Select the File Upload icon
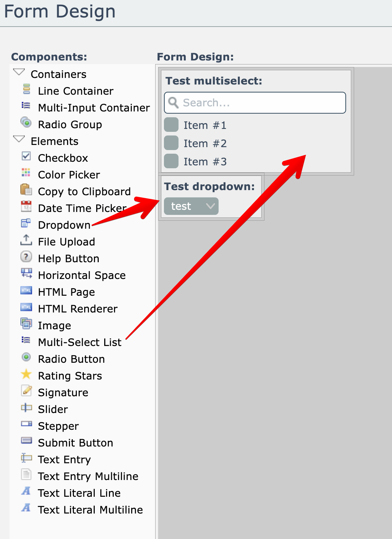The width and height of the screenshot is (392, 539). pos(26,240)
